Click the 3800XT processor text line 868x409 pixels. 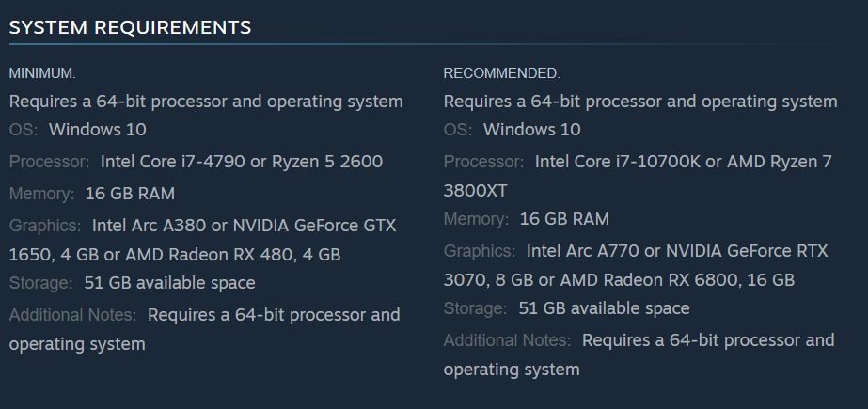[476, 191]
